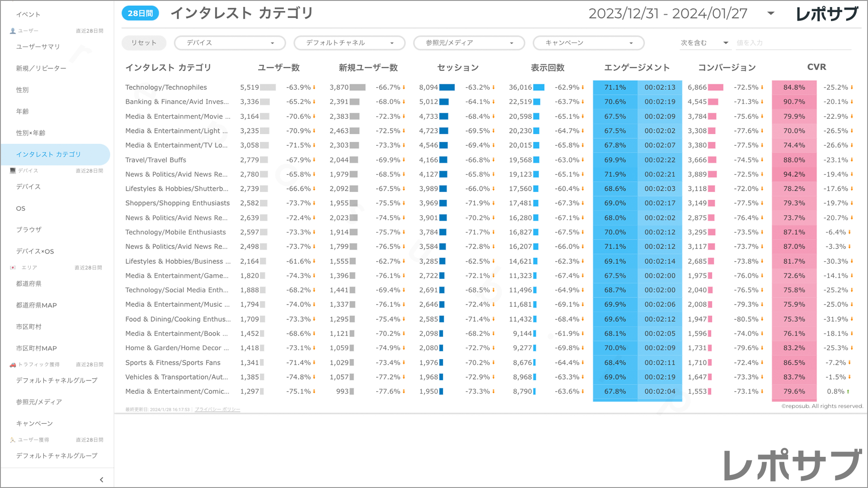Click the user acquisition runner icon

click(13, 440)
